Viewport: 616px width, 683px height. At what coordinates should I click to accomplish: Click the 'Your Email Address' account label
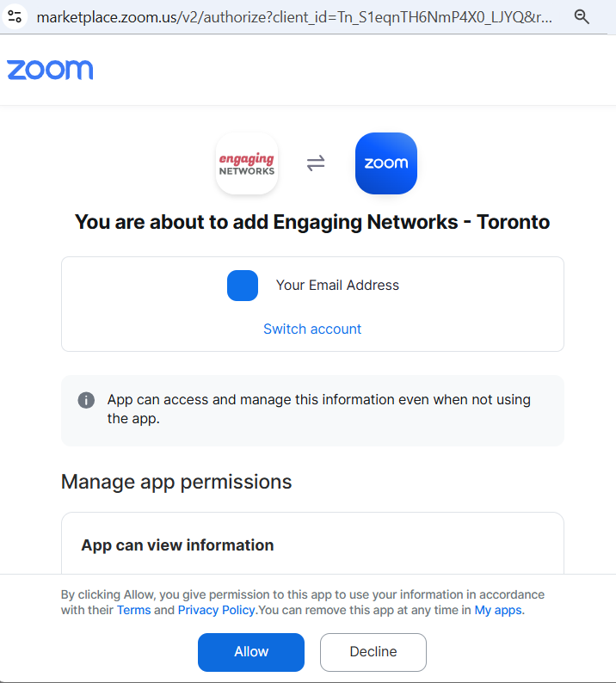pos(337,286)
